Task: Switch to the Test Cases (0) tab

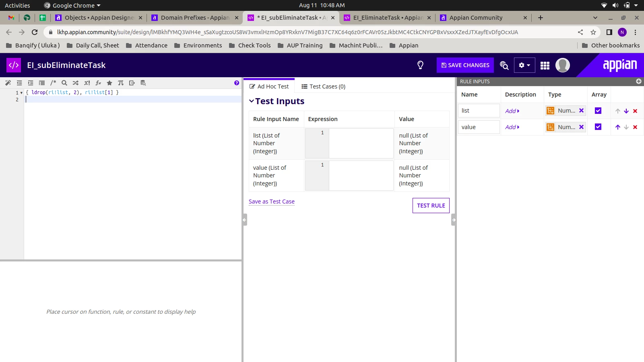Action: coord(324,86)
